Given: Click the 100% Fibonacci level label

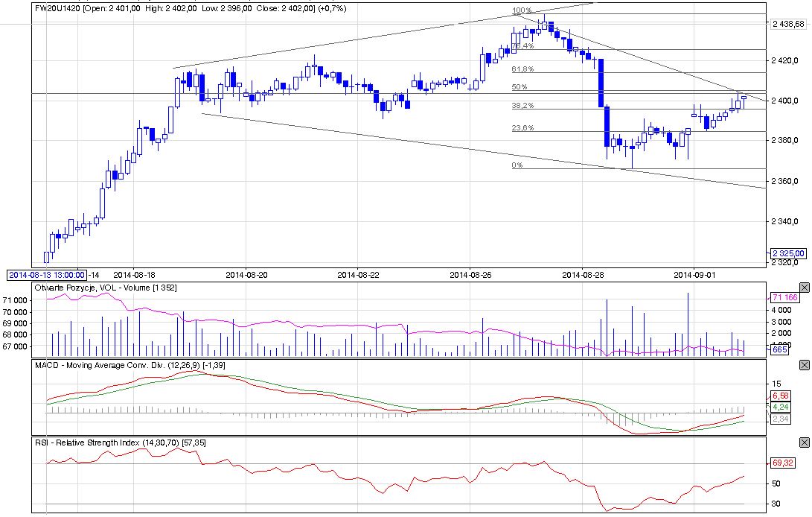Looking at the screenshot, I should coord(522,10).
